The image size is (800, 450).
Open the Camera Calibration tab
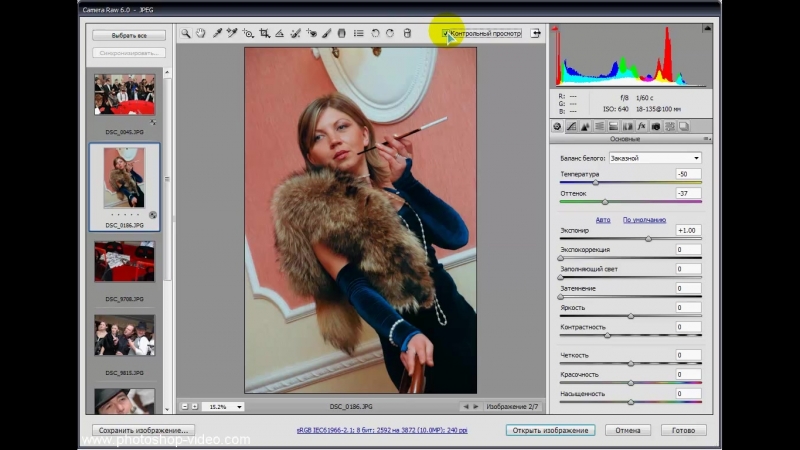(655, 127)
